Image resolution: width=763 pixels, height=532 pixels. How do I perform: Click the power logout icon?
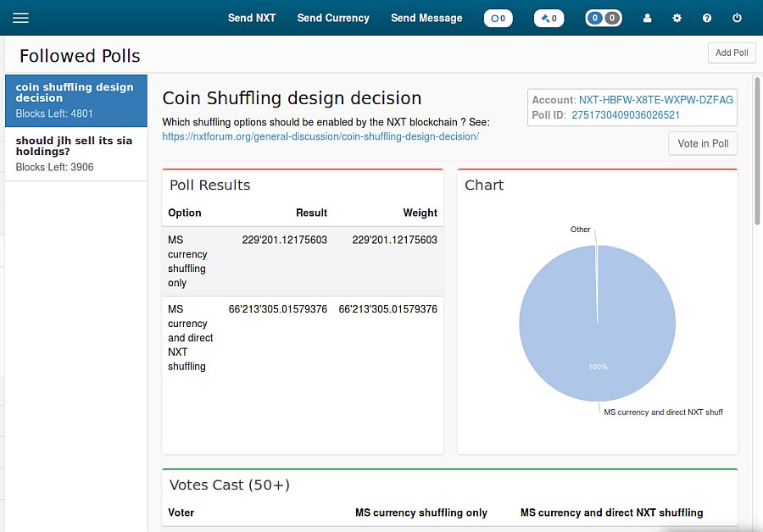pyautogui.click(x=737, y=18)
